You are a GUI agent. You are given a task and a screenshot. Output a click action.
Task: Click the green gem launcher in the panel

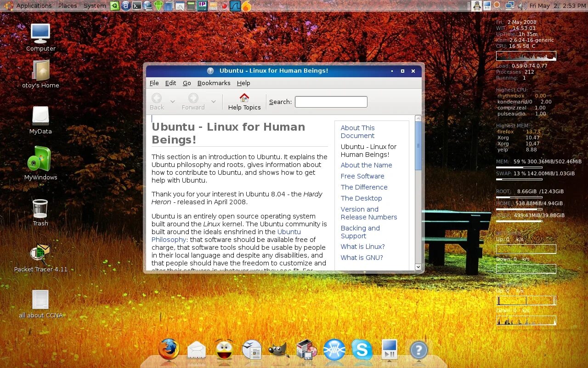[158, 6]
